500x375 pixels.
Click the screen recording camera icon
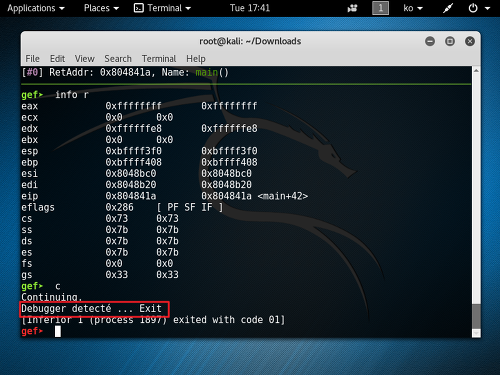point(352,8)
